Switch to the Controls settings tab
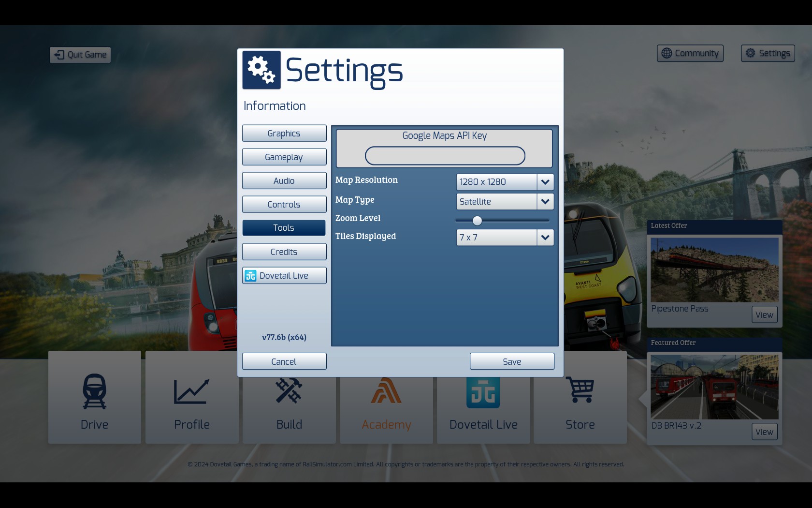 (x=284, y=205)
